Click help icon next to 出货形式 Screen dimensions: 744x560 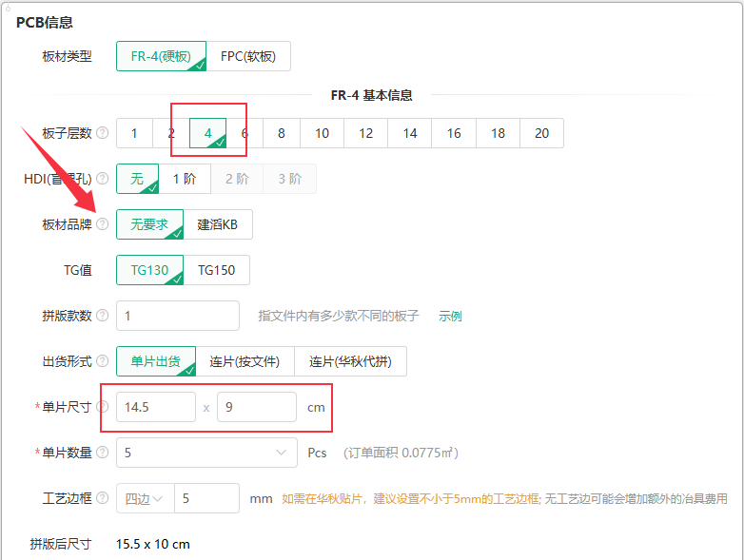pos(103,361)
